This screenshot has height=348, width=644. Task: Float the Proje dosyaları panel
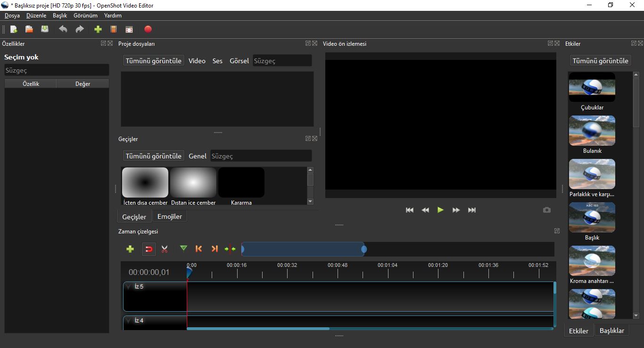coord(308,43)
